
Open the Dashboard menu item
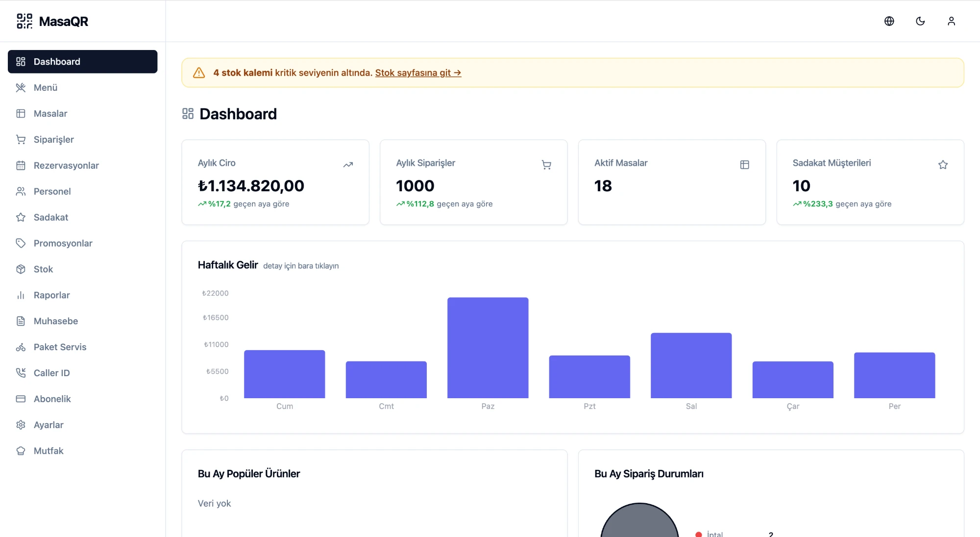point(82,62)
